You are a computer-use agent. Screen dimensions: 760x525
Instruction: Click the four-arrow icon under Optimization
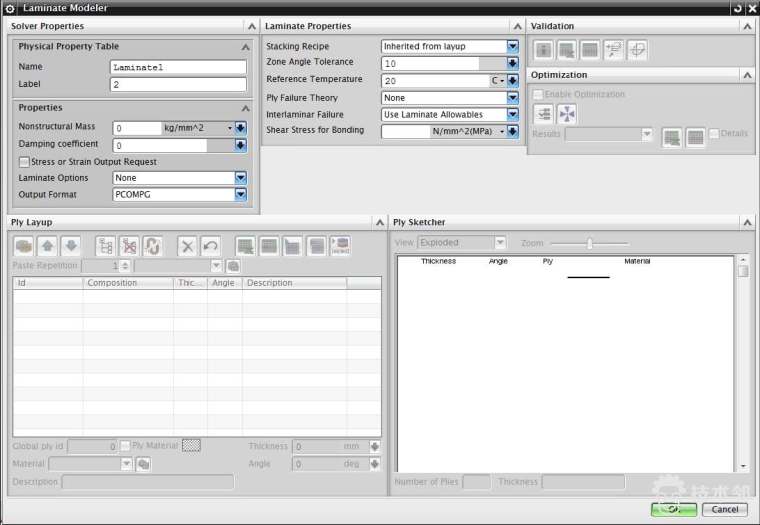point(567,114)
